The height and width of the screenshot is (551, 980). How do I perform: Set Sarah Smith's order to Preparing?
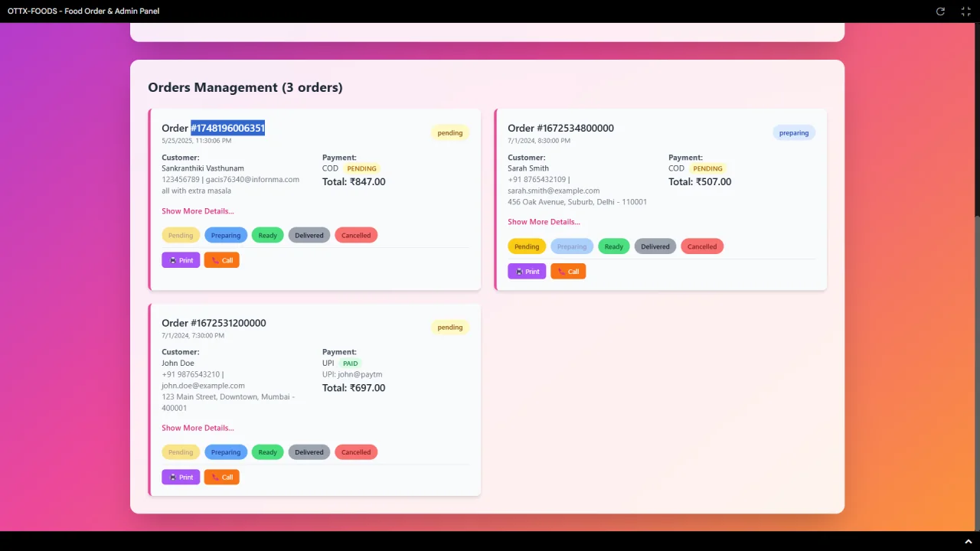pos(572,246)
